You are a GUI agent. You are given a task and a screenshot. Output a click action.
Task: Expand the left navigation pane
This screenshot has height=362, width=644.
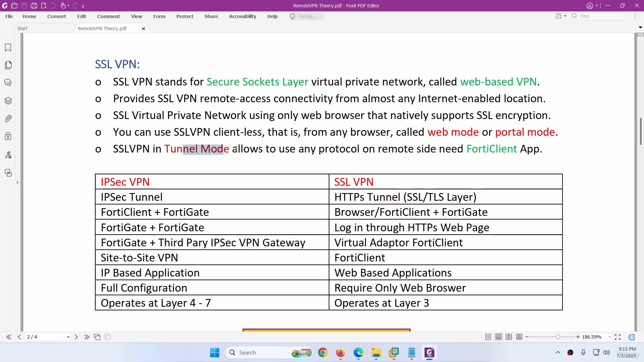tap(17, 182)
